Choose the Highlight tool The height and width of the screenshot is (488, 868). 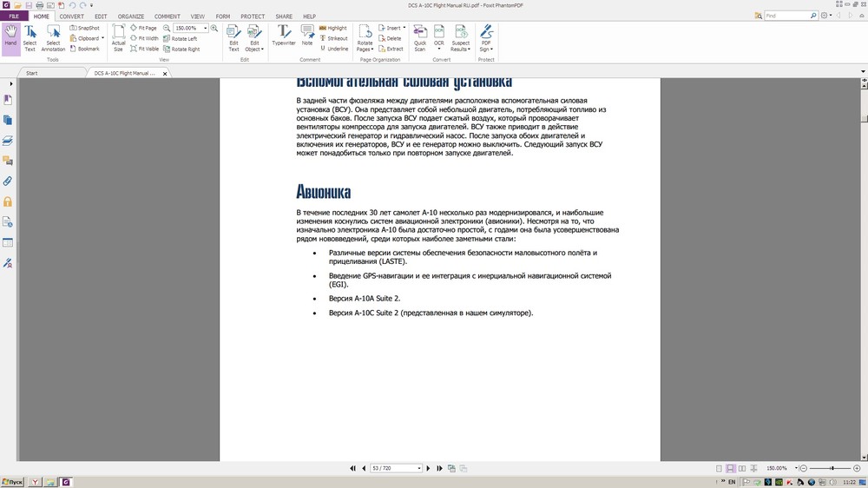[x=333, y=28]
